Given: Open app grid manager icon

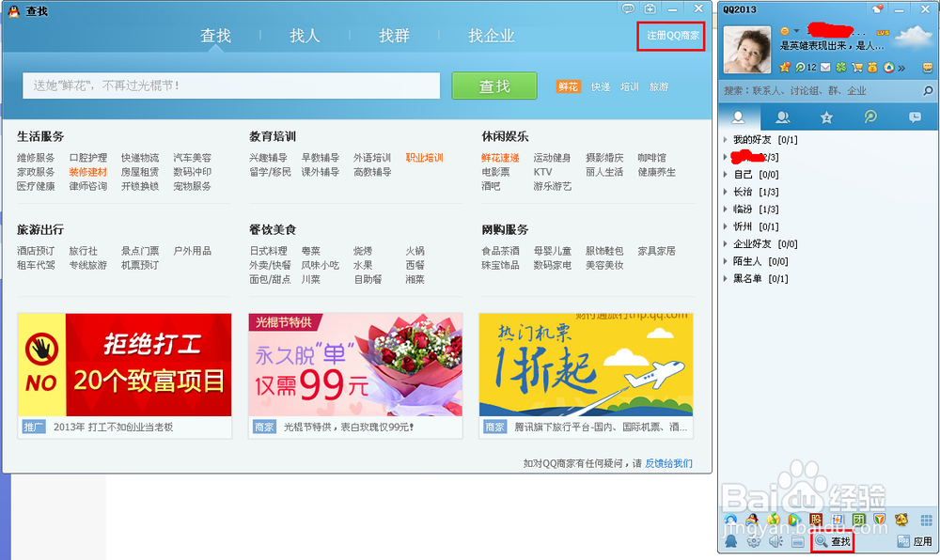Looking at the screenshot, I should pyautogui.click(x=926, y=520).
